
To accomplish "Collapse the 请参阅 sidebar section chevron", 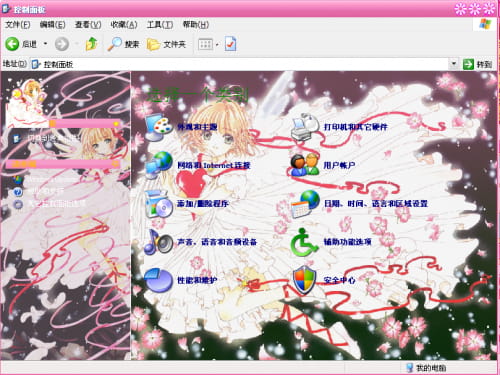I will (115, 164).
